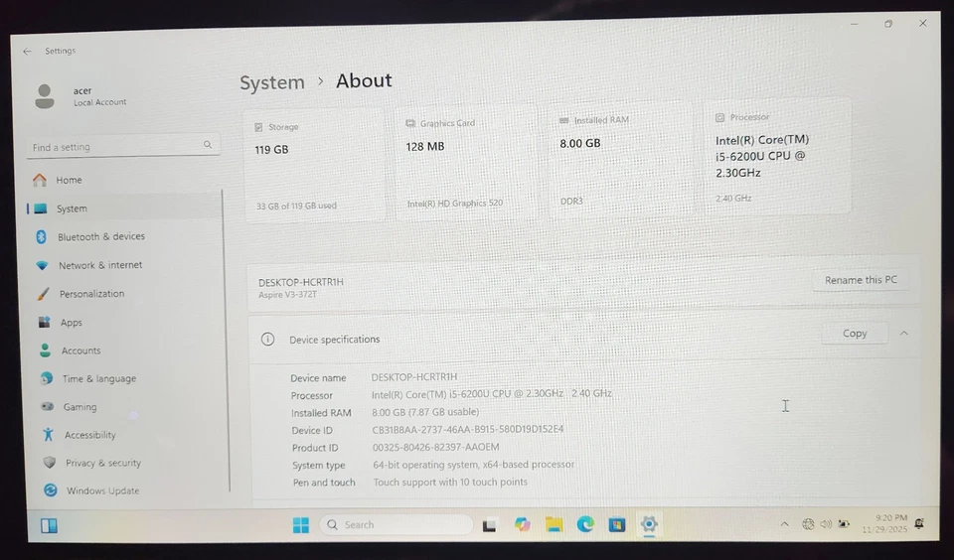Click the acer user avatar icon
954x560 pixels.
pos(45,96)
